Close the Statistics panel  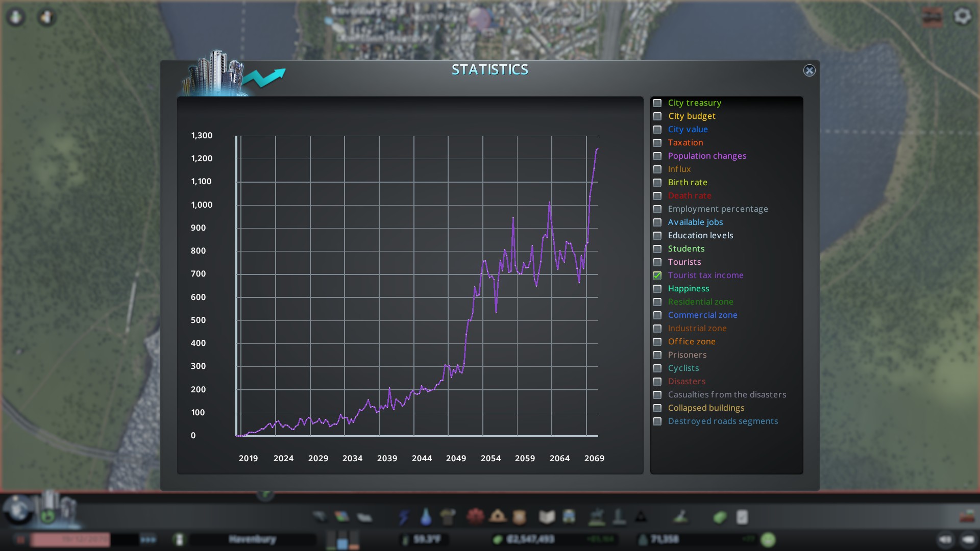point(809,70)
